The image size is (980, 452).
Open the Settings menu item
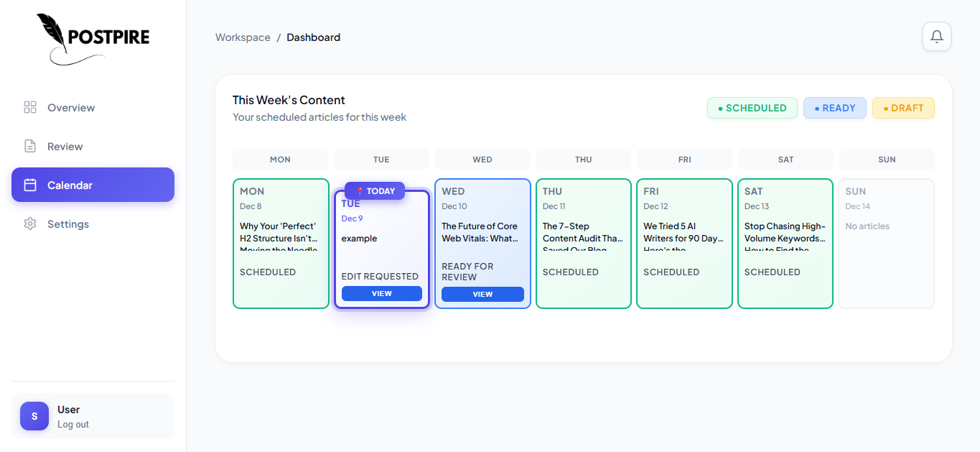[93, 224]
